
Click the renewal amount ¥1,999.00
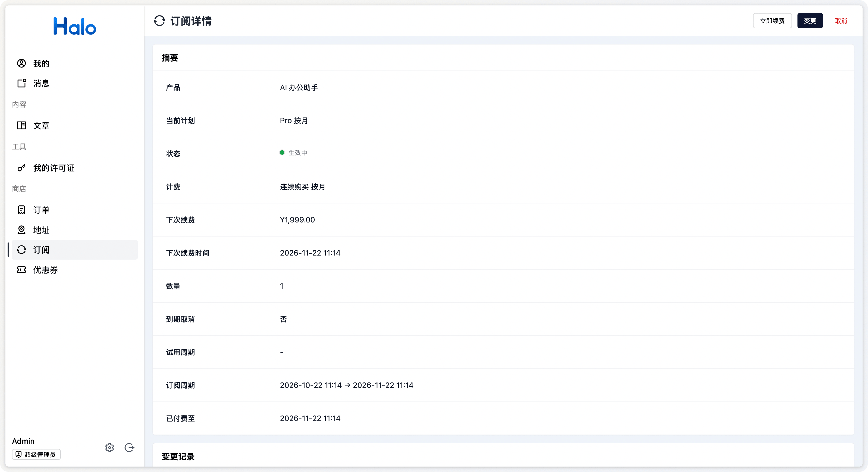point(298,220)
